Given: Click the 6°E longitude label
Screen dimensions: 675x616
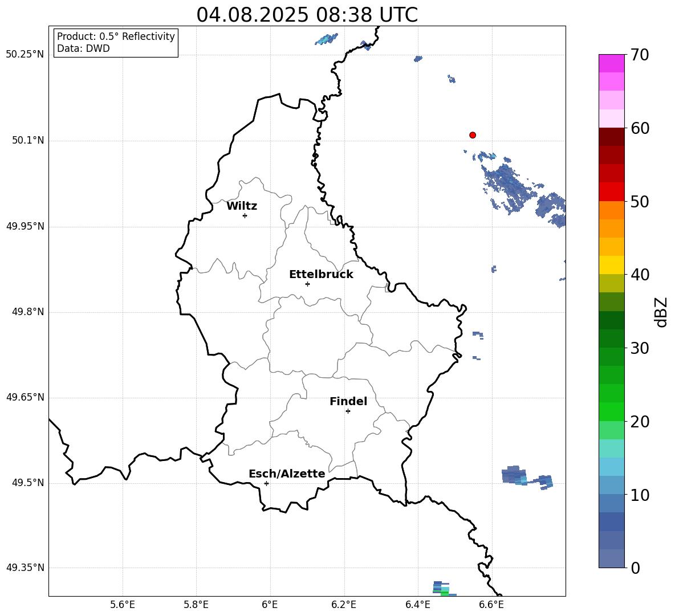Looking at the screenshot, I should (270, 605).
